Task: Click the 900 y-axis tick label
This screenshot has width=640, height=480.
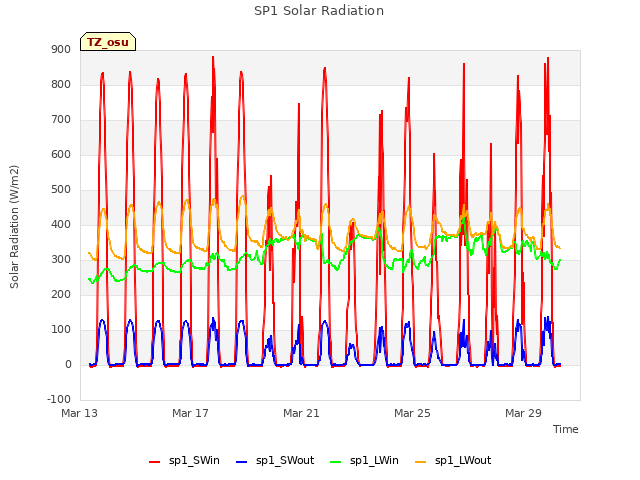Action: pyautogui.click(x=61, y=50)
